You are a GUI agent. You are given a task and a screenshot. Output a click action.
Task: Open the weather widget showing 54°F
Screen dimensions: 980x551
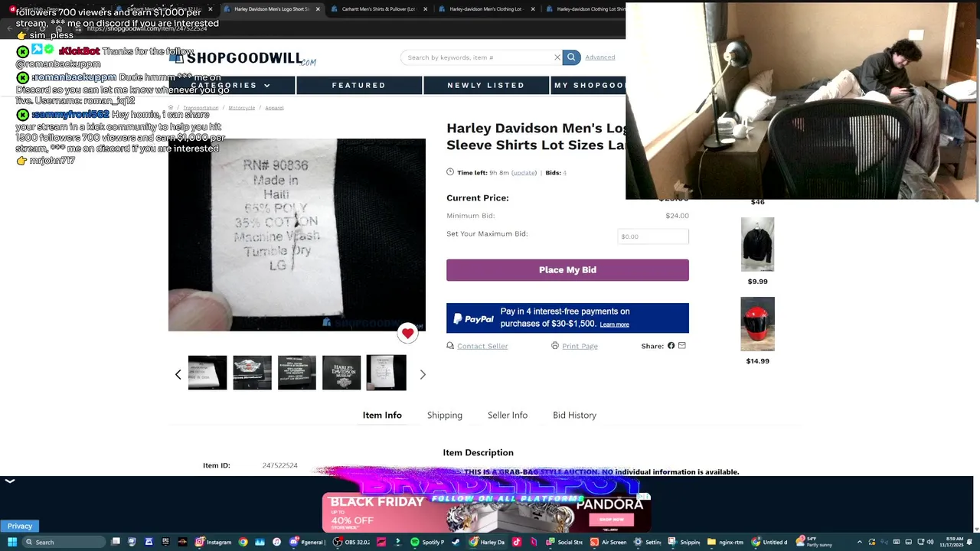[x=815, y=542]
